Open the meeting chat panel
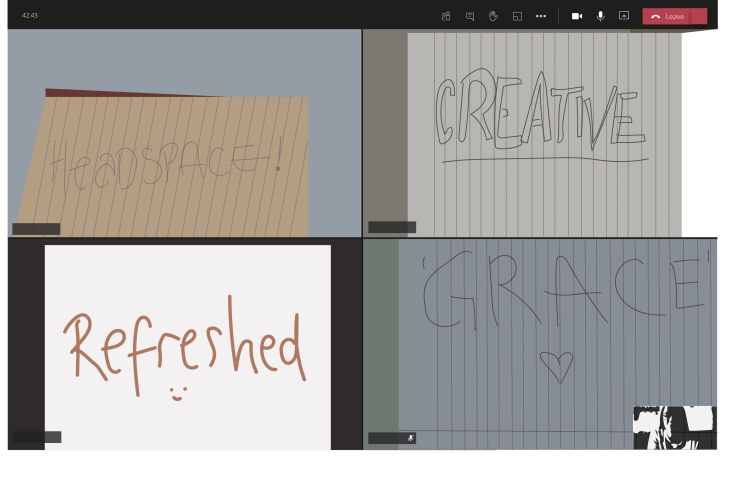 tap(470, 16)
